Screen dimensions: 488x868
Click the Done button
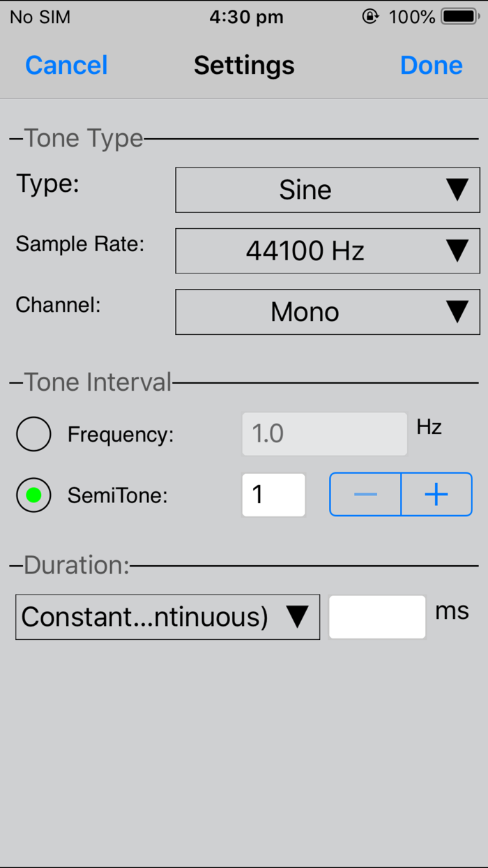(x=431, y=65)
